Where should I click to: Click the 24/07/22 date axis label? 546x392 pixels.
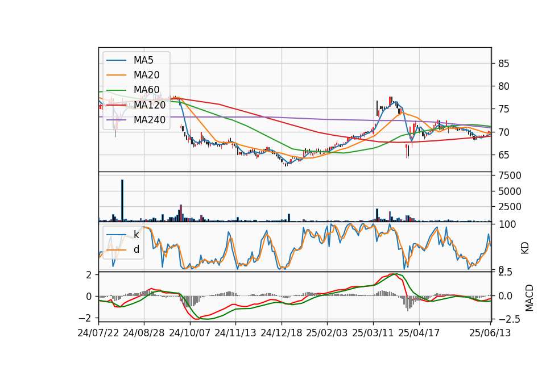click(x=98, y=333)
